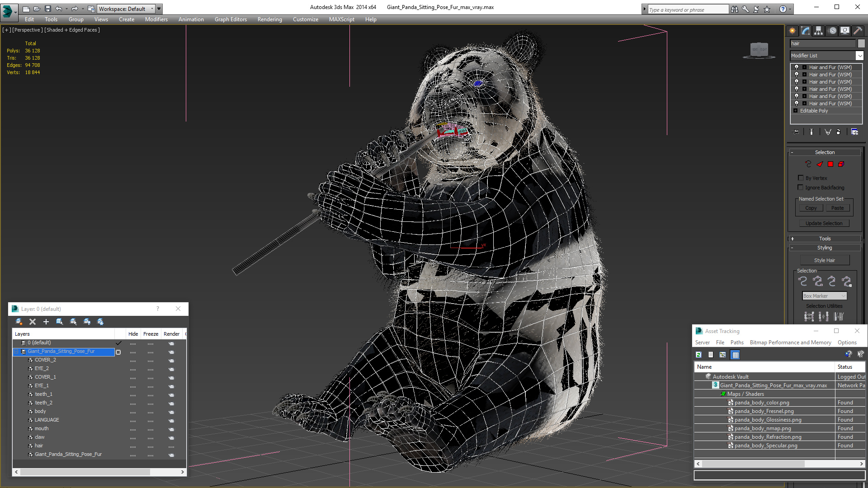The image size is (868, 488).
Task: Click Remove modifier trash can icon
Action: click(x=839, y=132)
